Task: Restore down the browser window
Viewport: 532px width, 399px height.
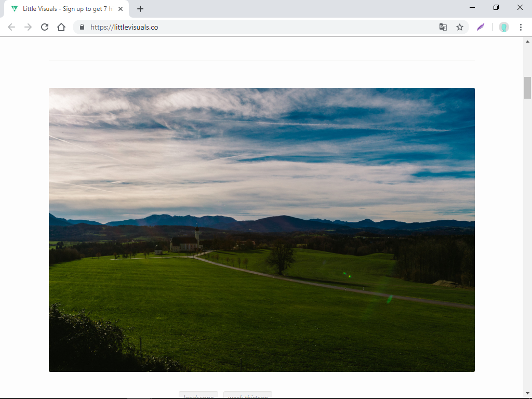Action: 496,7
